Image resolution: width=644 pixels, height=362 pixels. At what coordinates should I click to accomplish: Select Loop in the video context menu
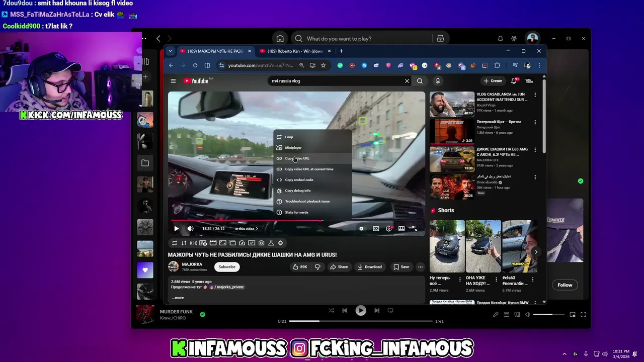[312, 137]
